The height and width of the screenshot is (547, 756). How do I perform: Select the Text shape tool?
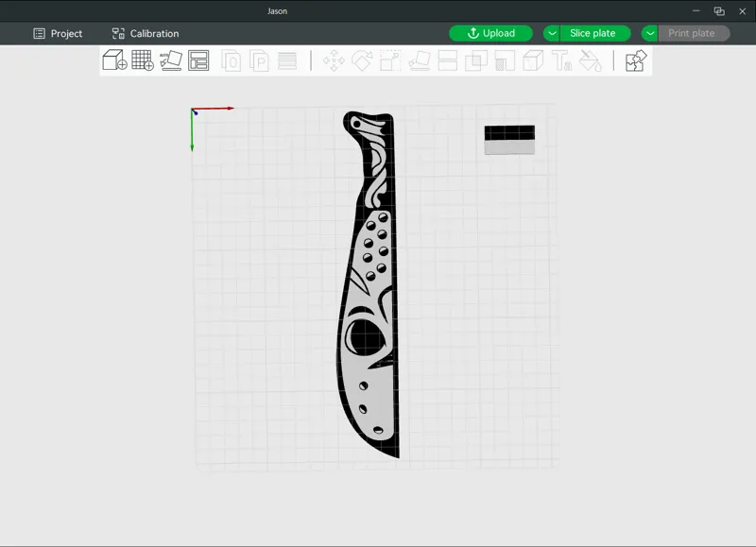click(561, 61)
